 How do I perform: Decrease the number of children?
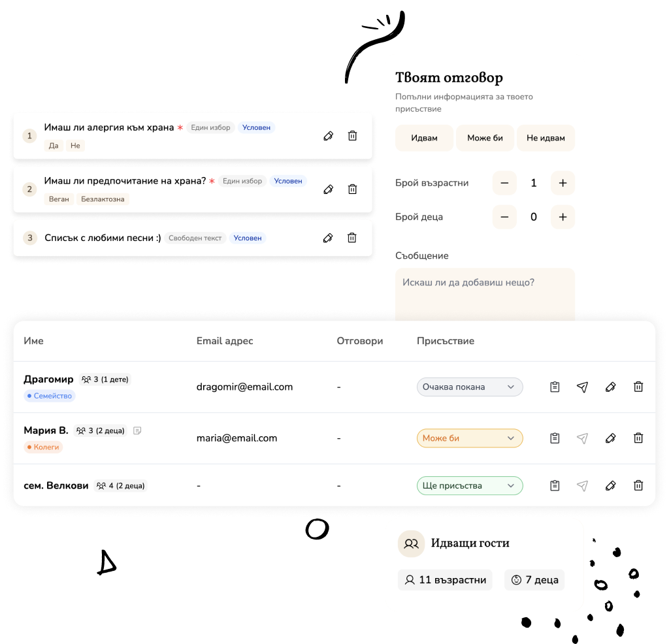pyautogui.click(x=504, y=217)
